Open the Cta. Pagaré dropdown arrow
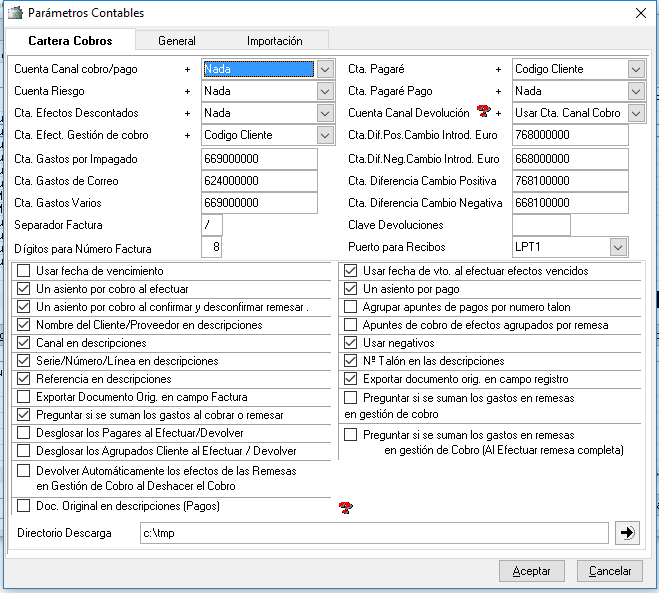The image size is (659, 593). [x=636, y=69]
